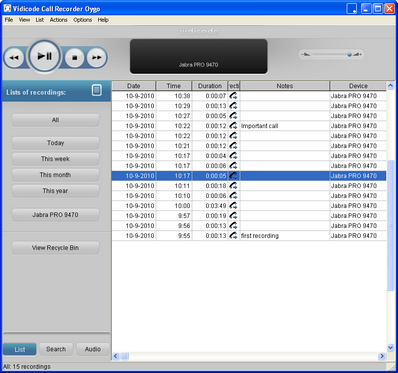
Task: Click the "first recording" note cell
Action: (284, 236)
